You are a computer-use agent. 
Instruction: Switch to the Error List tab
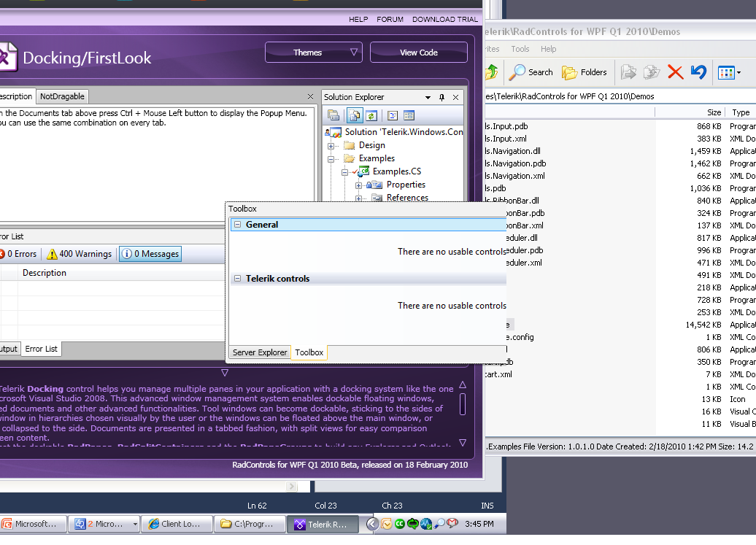tap(41, 349)
